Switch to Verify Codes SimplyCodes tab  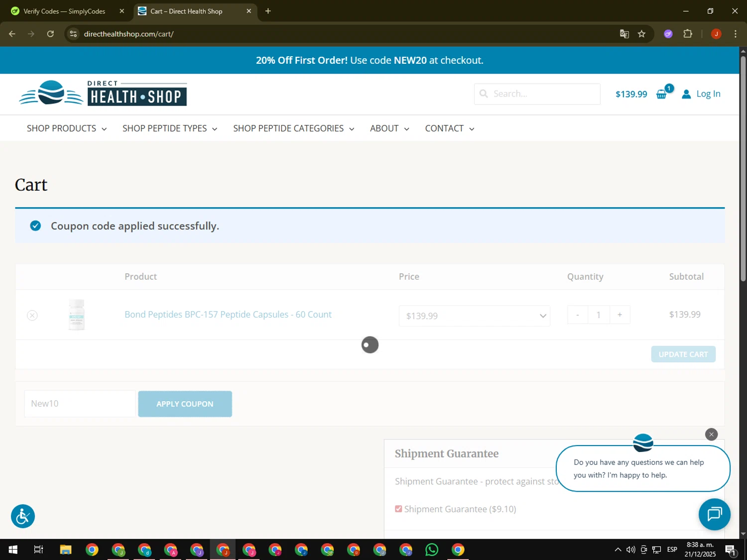[x=65, y=11]
